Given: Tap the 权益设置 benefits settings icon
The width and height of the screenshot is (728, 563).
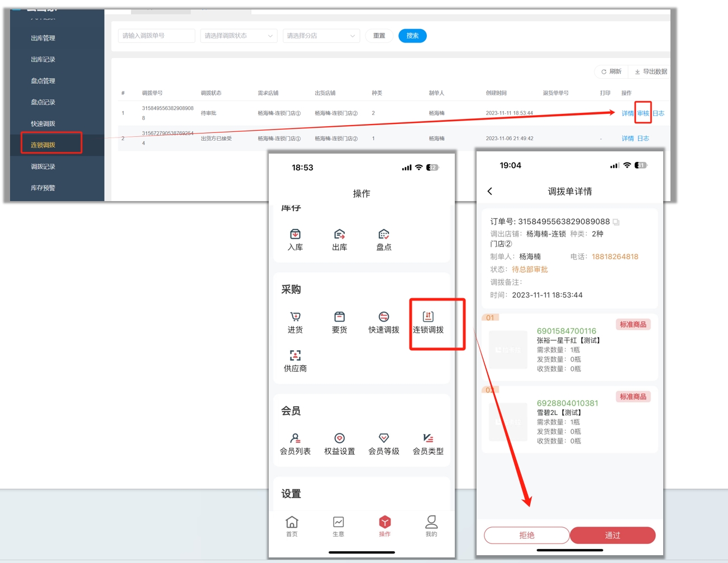Looking at the screenshot, I should [x=339, y=438].
